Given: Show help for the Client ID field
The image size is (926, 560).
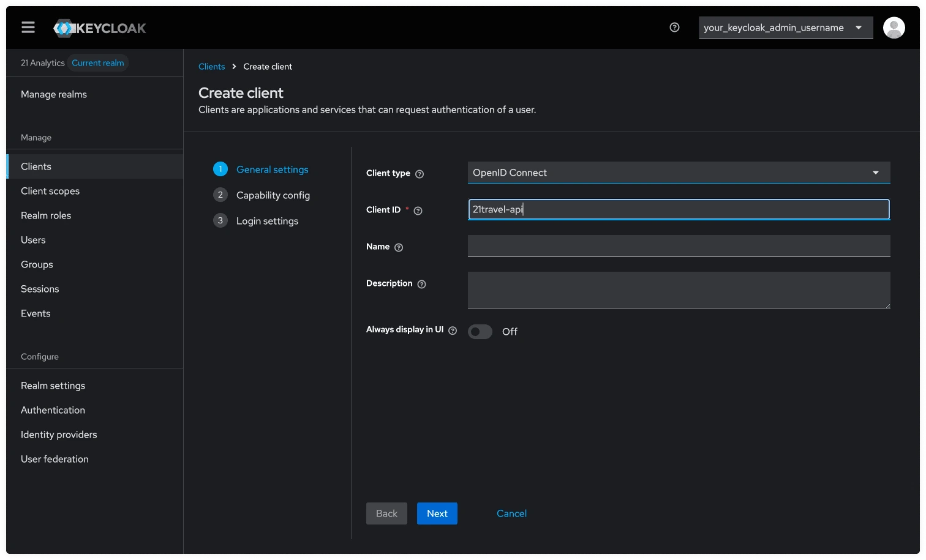Looking at the screenshot, I should (418, 211).
